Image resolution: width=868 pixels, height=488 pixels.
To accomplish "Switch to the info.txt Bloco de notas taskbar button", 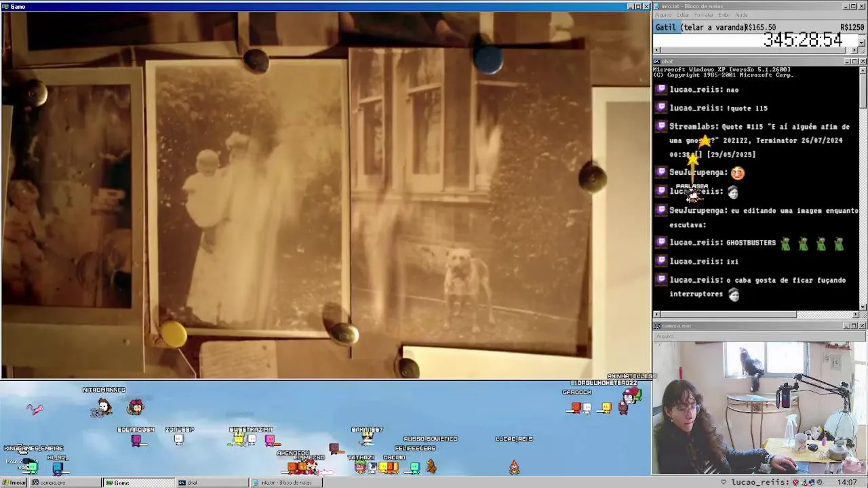I will tap(286, 483).
